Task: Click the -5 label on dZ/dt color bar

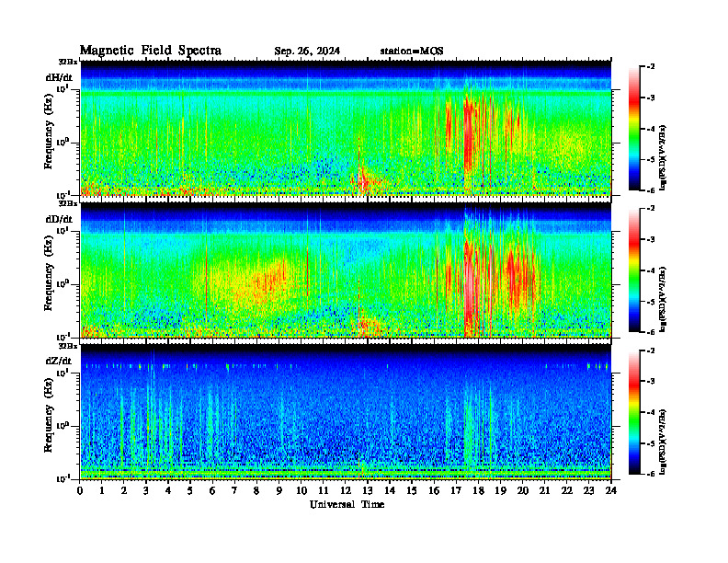Action: 651,443
